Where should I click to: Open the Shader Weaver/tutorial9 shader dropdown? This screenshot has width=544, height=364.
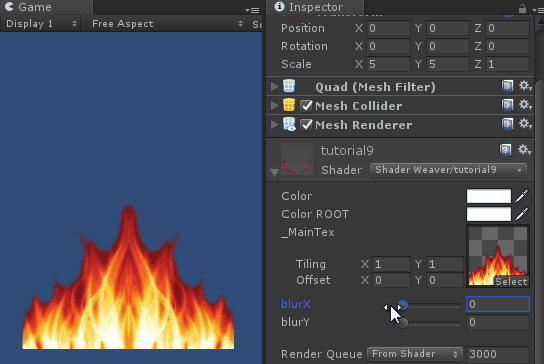(448, 170)
